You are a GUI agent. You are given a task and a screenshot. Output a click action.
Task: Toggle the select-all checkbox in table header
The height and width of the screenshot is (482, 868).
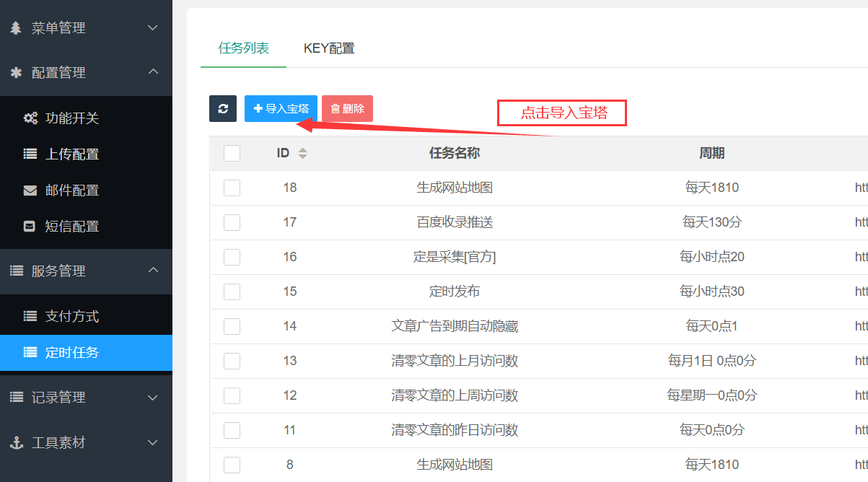[x=232, y=153]
